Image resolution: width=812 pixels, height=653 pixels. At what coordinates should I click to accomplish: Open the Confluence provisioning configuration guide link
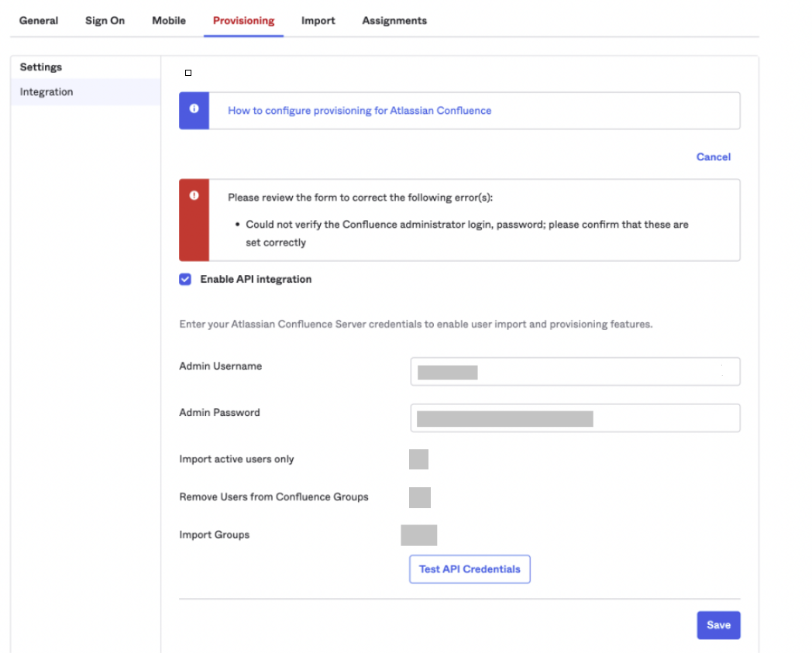(x=360, y=111)
